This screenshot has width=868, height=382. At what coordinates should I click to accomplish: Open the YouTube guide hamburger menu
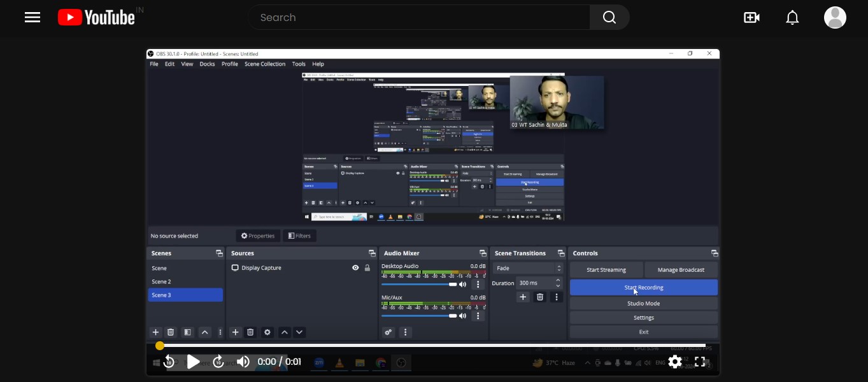pyautogui.click(x=32, y=17)
